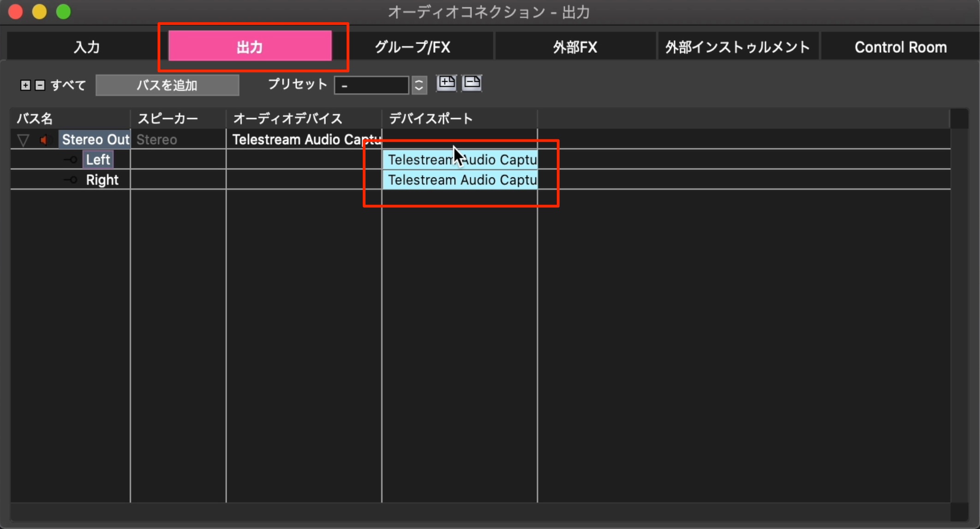Select the 出力 tab
This screenshot has height=529, width=980.
(x=250, y=46)
